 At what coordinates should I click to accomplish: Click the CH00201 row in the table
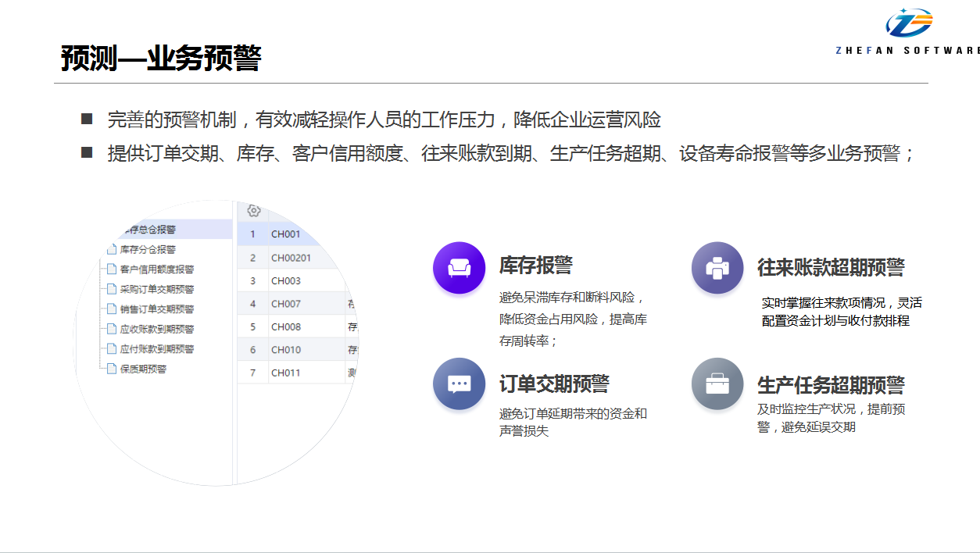(x=291, y=258)
